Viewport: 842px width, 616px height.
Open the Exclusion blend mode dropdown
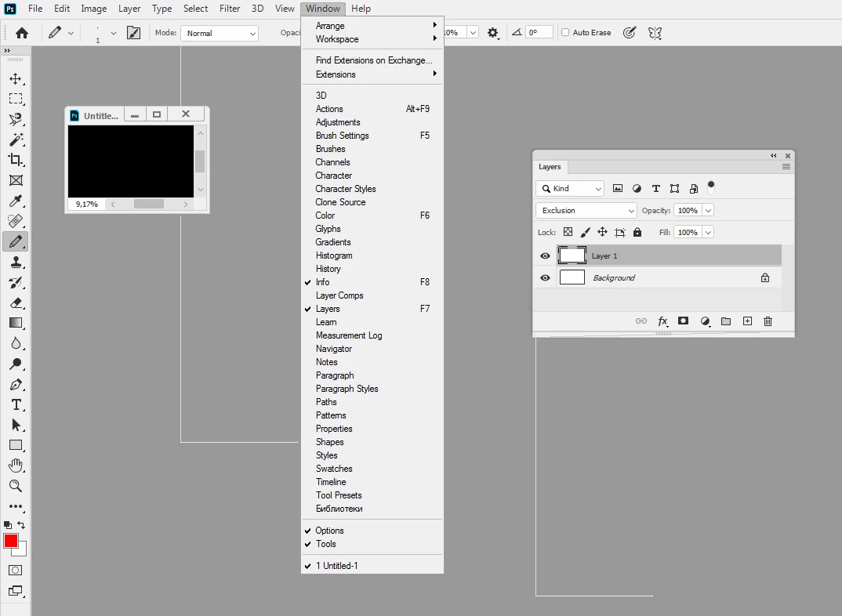pos(586,210)
